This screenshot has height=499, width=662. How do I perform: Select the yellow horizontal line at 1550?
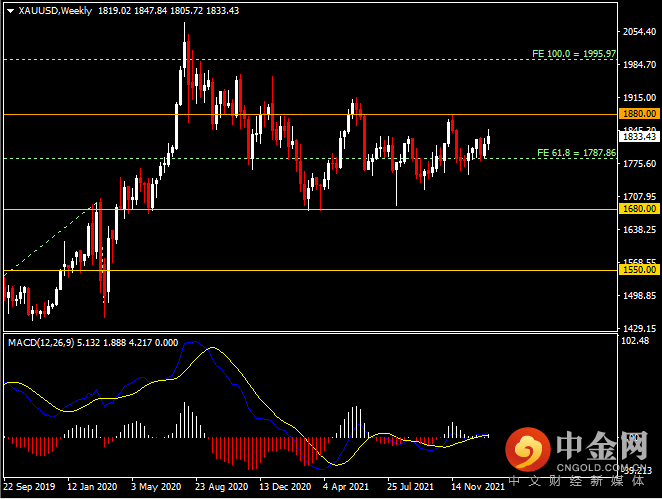pos(311,271)
